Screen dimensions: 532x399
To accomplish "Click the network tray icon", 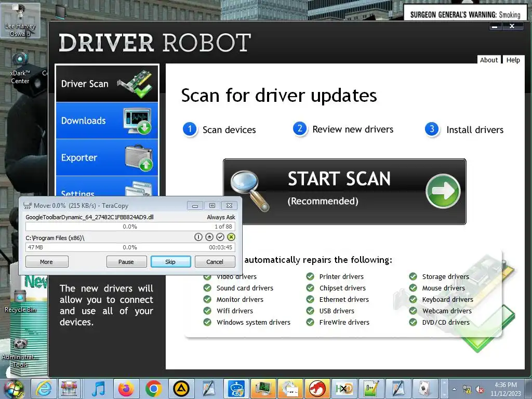I will [467, 390].
